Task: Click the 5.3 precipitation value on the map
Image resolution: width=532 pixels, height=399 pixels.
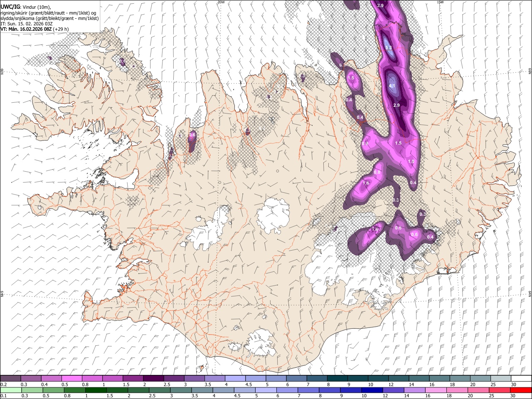Action: [x=389, y=48]
